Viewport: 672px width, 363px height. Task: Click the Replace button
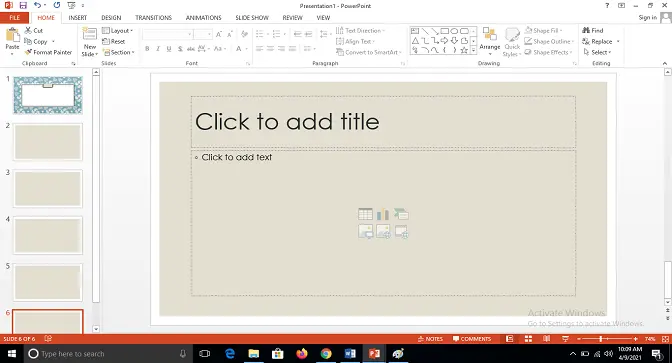[597, 41]
